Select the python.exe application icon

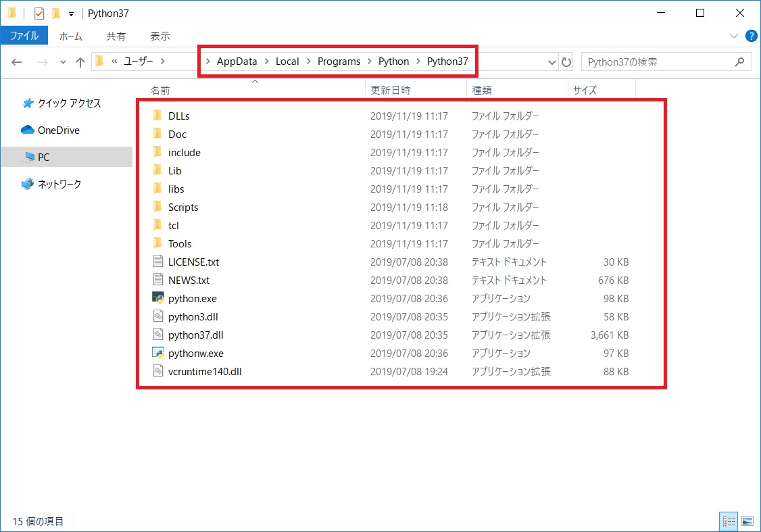pyautogui.click(x=157, y=297)
